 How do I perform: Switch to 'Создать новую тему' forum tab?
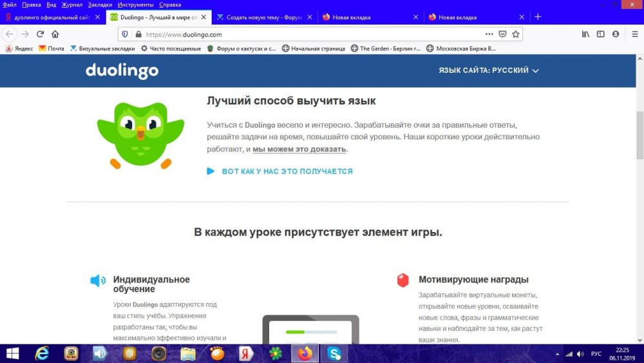click(264, 17)
